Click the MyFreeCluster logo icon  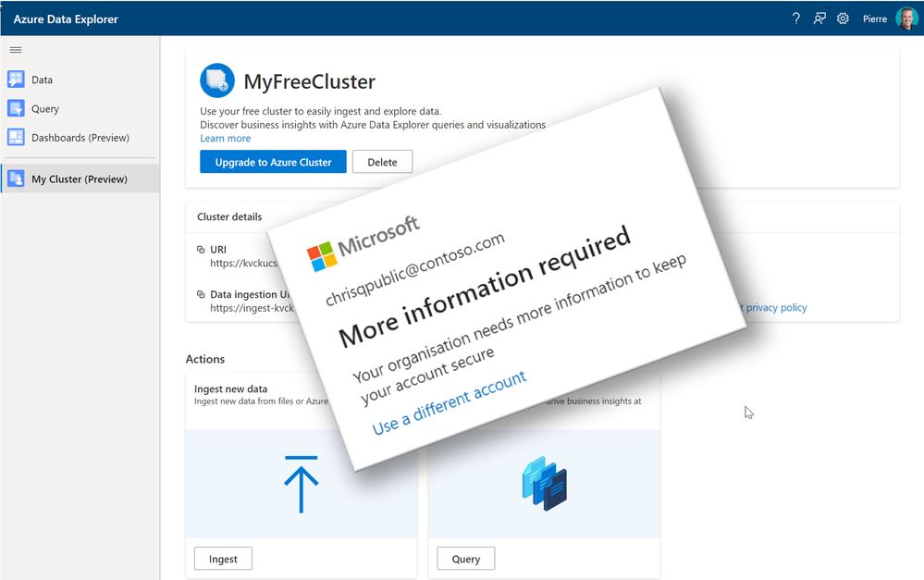[x=216, y=80]
